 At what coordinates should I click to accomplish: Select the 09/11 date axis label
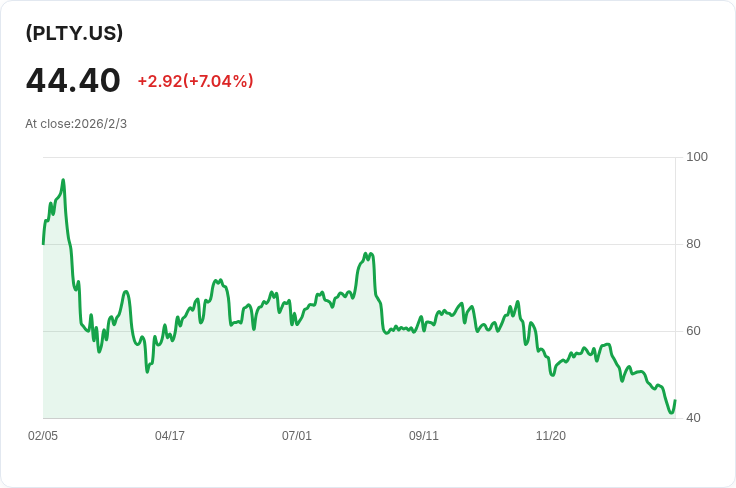pos(424,436)
